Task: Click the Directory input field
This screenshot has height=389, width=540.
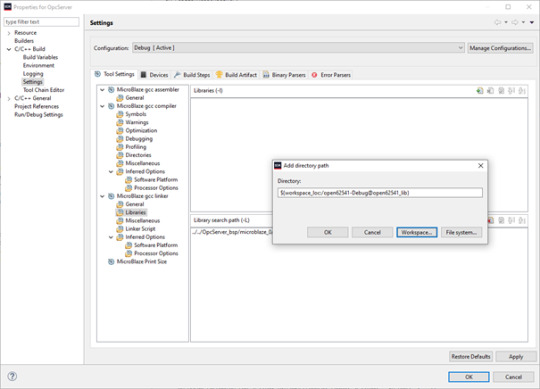Action: pyautogui.click(x=380, y=193)
